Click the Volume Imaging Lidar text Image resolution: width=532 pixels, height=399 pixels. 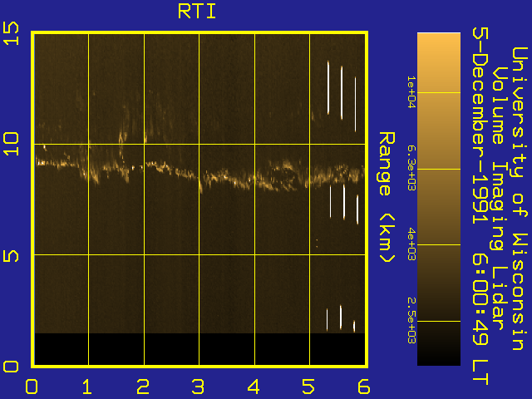[499, 199]
